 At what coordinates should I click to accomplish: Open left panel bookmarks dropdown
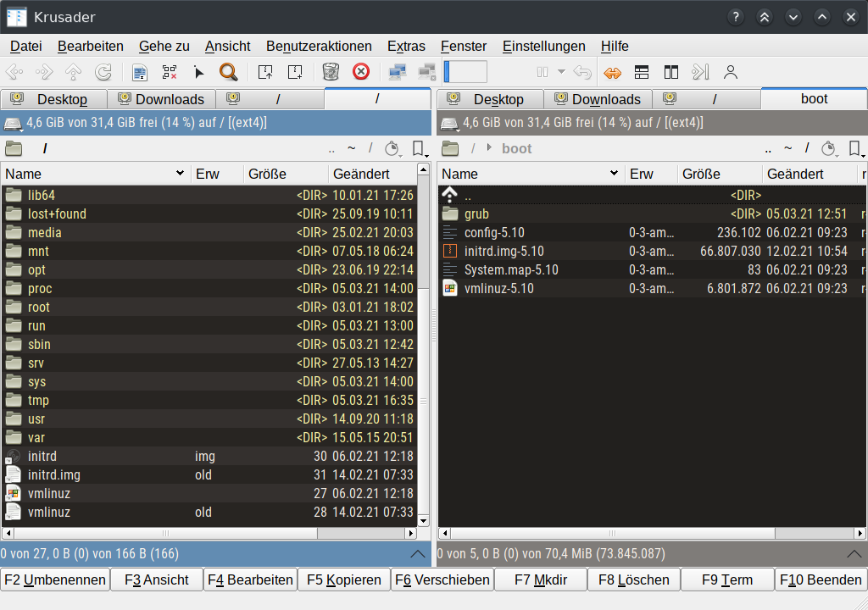420,148
